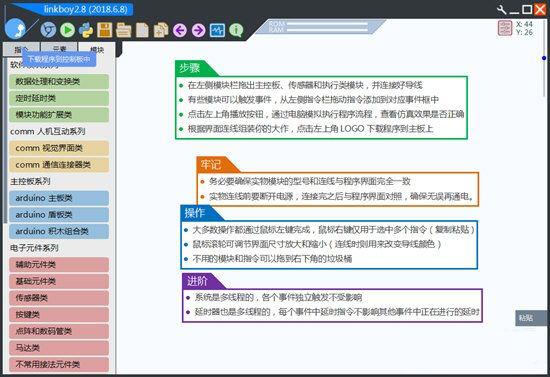Click the copy document icon
This screenshot has width=550, height=377.
click(161, 30)
